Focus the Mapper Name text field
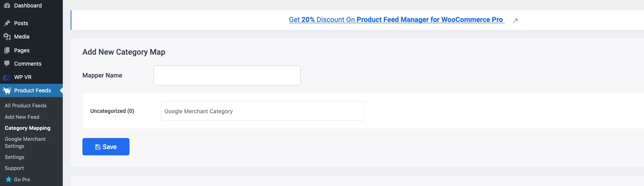The width and height of the screenshot is (644, 186). [x=227, y=76]
